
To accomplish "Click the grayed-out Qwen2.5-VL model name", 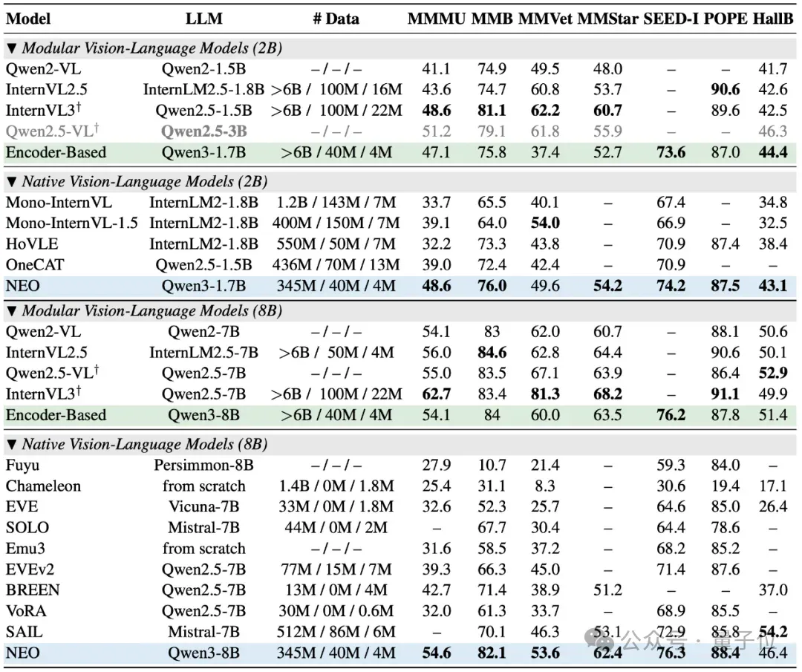I will pos(52,131).
